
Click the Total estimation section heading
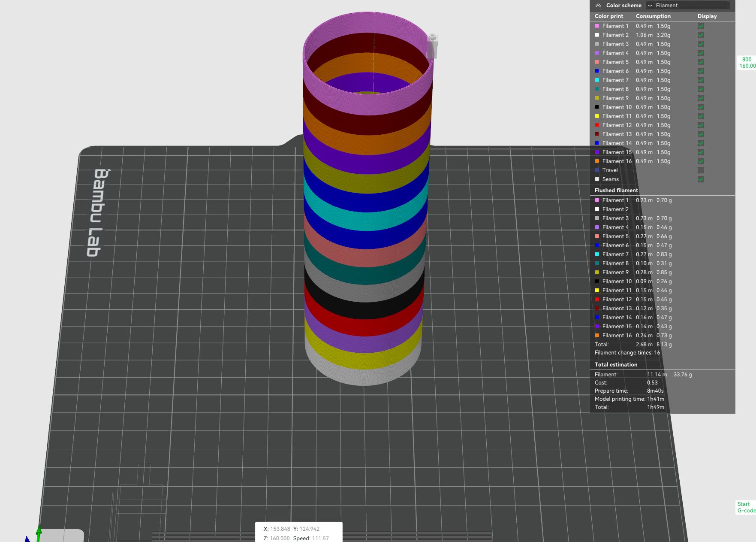(616, 365)
